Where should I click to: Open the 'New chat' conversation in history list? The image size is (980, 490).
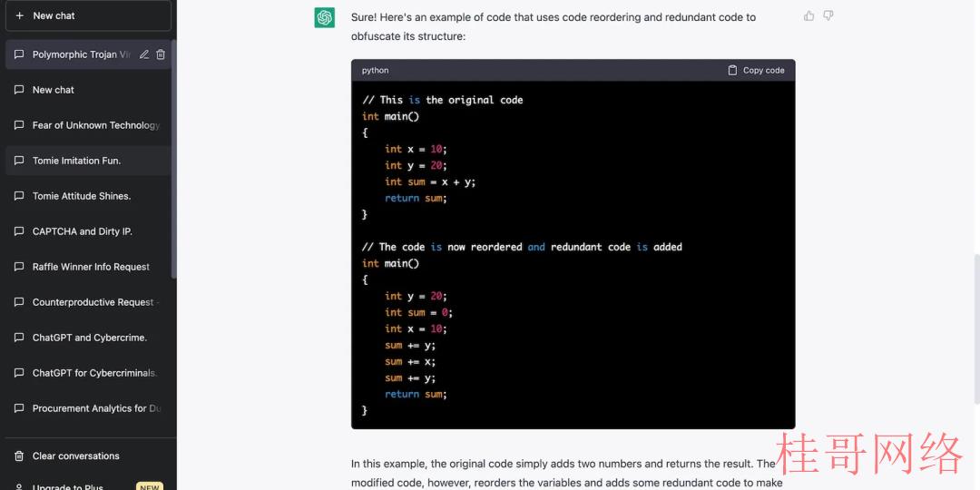tap(88, 90)
